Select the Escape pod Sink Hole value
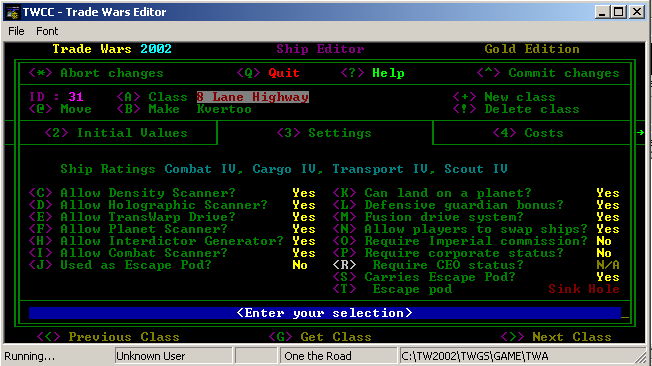The width and height of the screenshot is (652, 366). click(x=584, y=289)
